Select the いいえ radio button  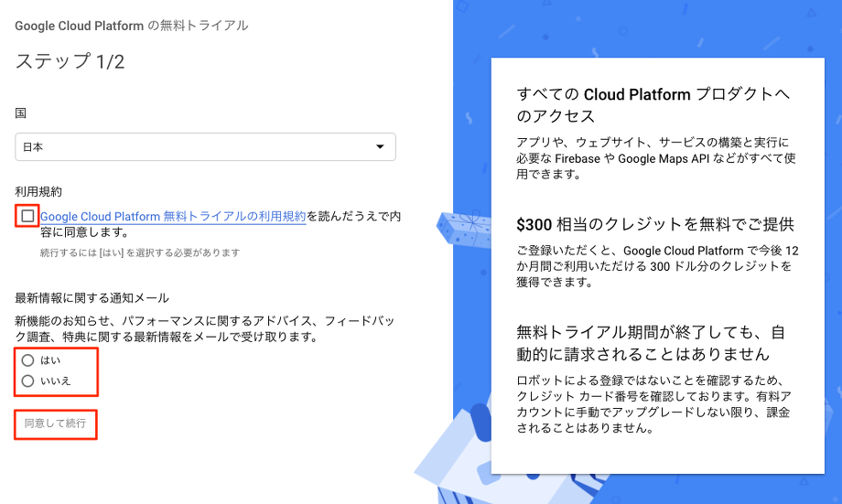point(28,381)
